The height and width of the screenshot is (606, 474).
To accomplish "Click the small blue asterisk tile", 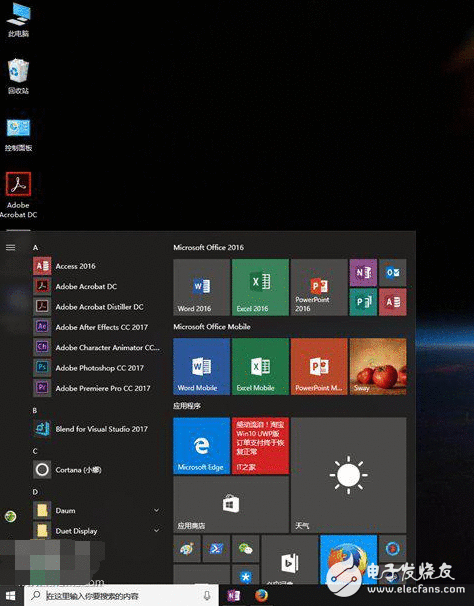I will (246, 575).
